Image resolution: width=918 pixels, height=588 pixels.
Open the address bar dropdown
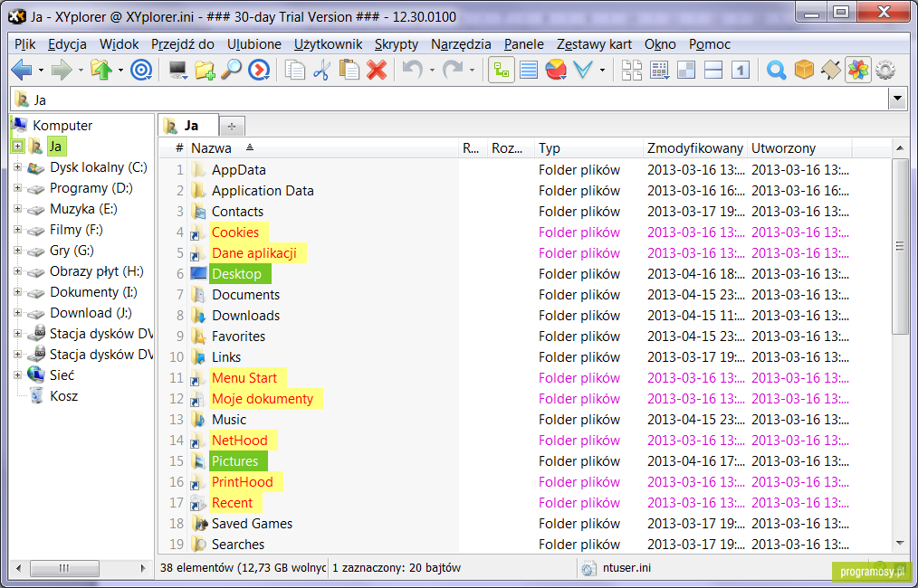(x=897, y=100)
